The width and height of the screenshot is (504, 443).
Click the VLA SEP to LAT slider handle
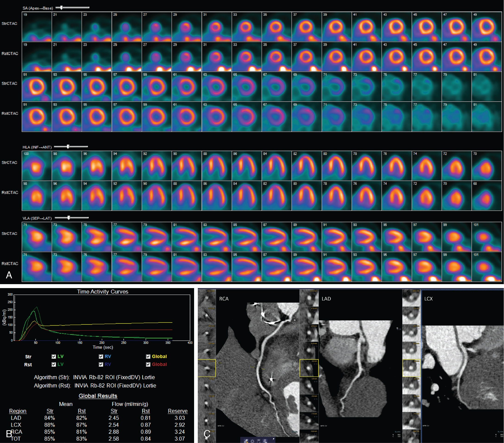[69, 218]
